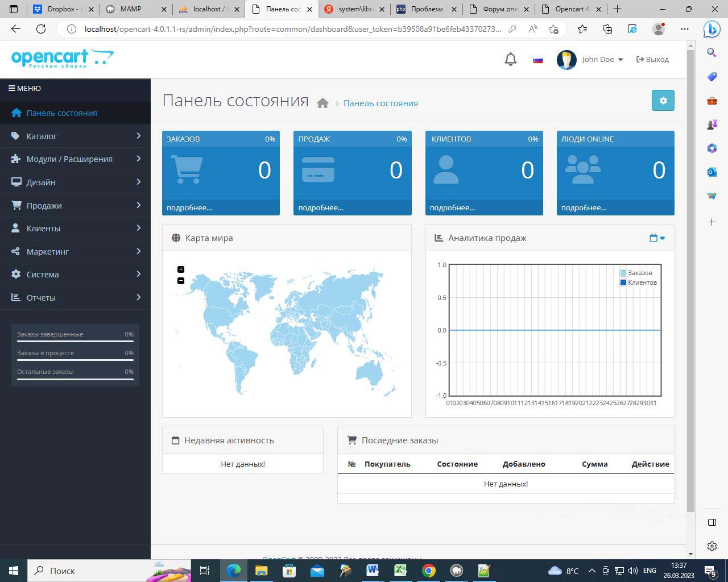Image resolution: width=728 pixels, height=582 pixels.
Task: Zoom in on the world map
Action: (x=181, y=269)
